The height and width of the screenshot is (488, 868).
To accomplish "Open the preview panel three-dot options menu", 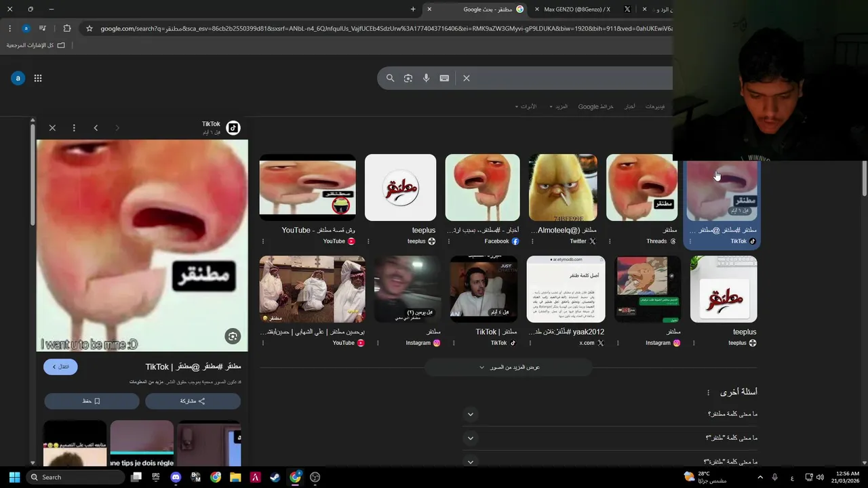I will 74,127.
